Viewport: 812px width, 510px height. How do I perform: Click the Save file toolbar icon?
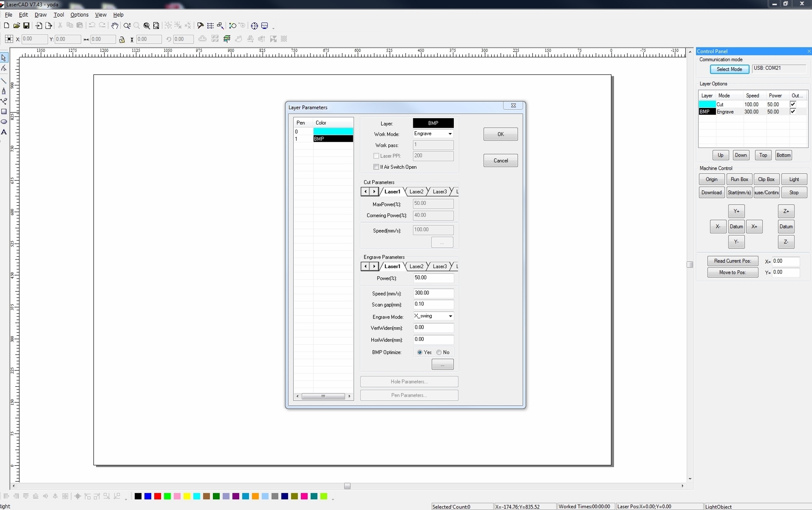click(x=26, y=26)
